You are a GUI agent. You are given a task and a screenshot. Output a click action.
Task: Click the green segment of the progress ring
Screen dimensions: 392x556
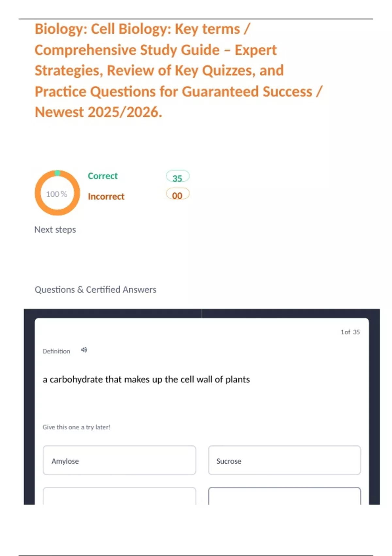[57, 173]
